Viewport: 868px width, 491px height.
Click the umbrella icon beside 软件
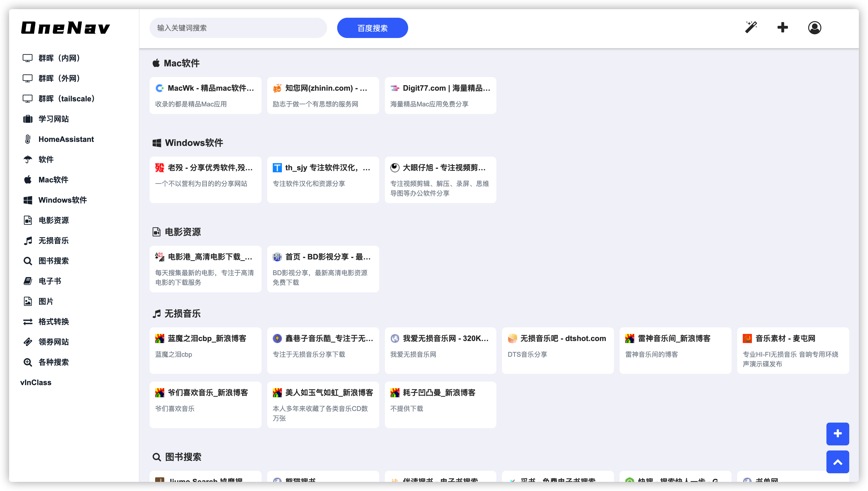28,160
